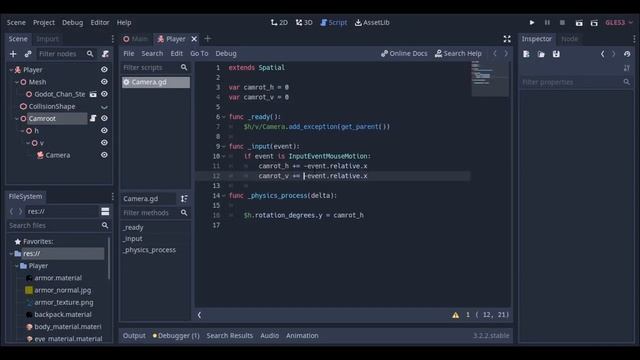Open the Animation bottom panel
This screenshot has width=640, height=360.
click(302, 336)
